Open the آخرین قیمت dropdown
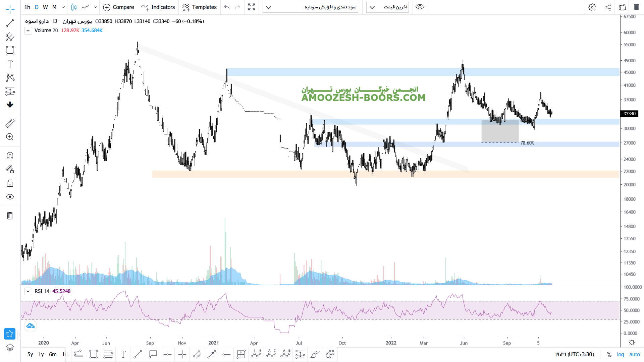The height and width of the screenshot is (362, 644). tap(387, 7)
